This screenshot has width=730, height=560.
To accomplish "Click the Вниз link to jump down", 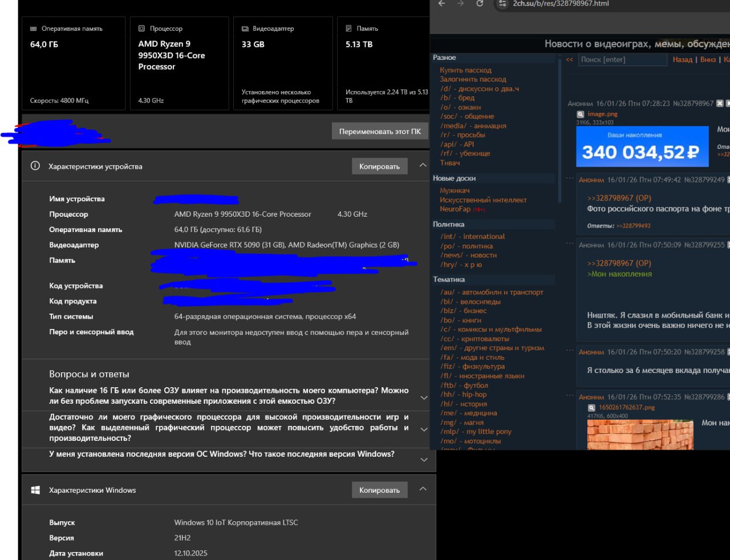I will click(708, 59).
